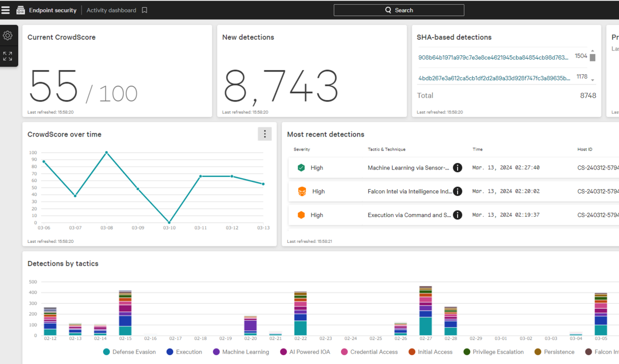Show info for Machine Learning detection
This screenshot has width=619, height=364.
tap(458, 168)
